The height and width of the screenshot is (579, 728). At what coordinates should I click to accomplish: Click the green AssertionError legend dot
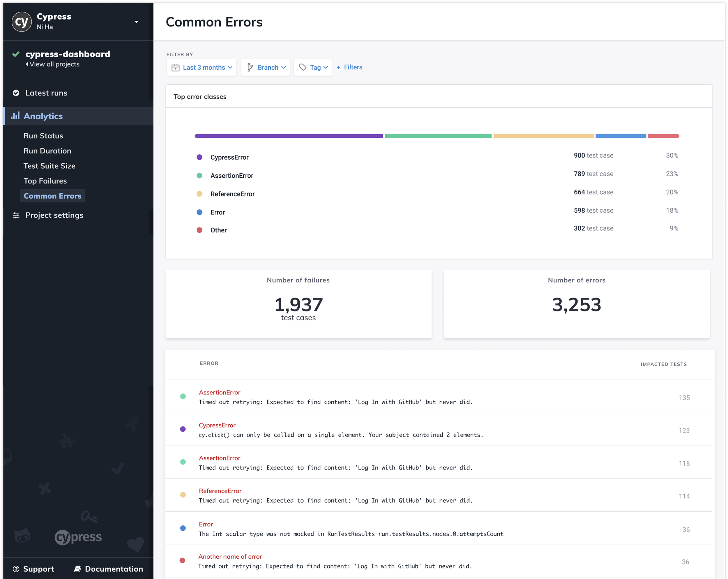pyautogui.click(x=199, y=176)
